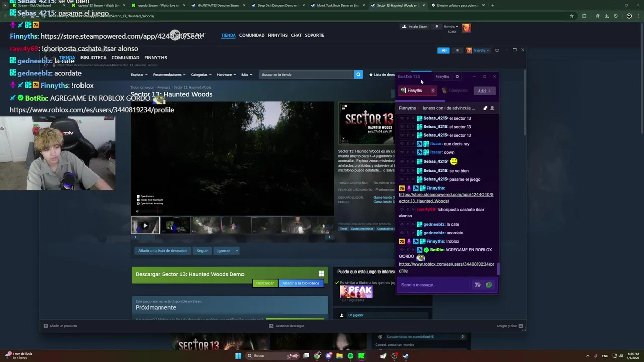This screenshot has width=644, height=362.
Task: Open notifications bell in browser Steam header
Action: [x=437, y=27]
